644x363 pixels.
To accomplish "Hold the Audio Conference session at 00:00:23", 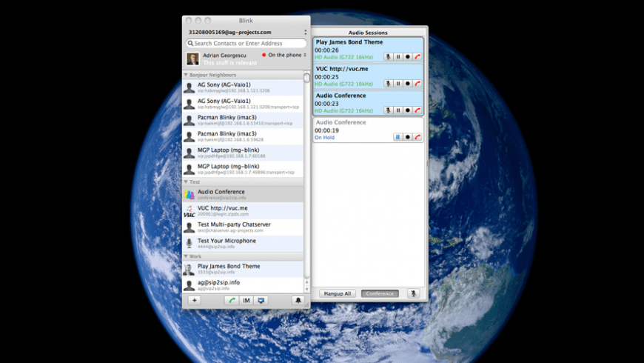I will [398, 110].
